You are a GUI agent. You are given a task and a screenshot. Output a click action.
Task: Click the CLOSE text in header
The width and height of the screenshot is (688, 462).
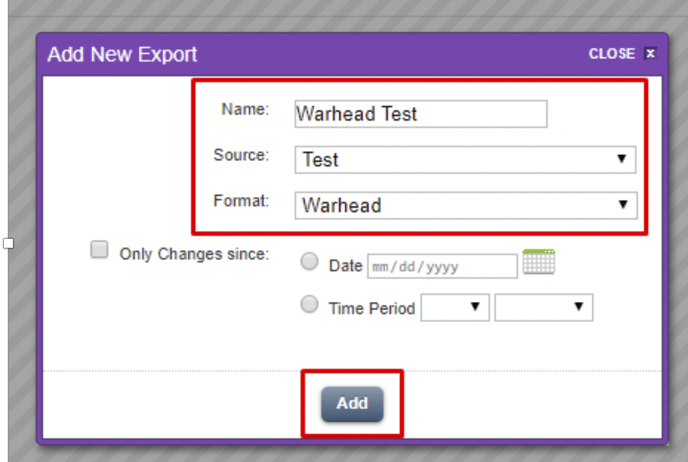[x=611, y=54]
